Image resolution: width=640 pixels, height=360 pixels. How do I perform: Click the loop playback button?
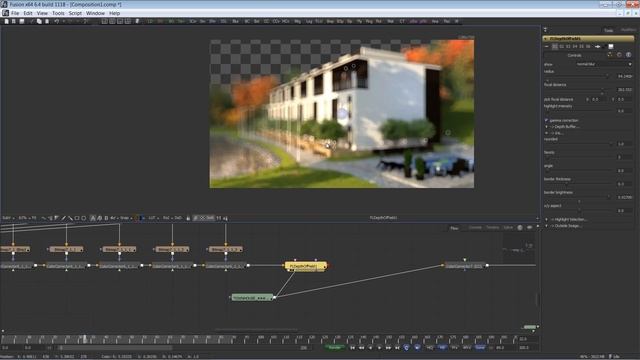point(407,347)
